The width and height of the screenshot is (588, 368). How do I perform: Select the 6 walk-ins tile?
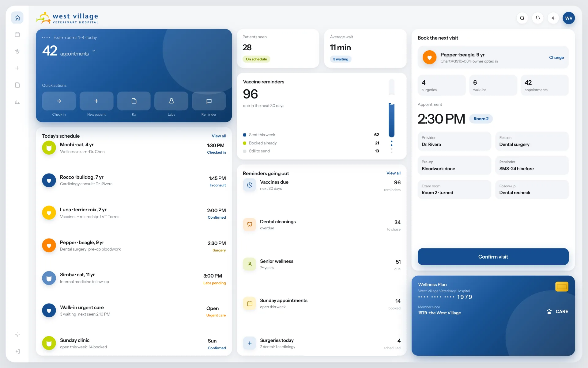pyautogui.click(x=493, y=85)
